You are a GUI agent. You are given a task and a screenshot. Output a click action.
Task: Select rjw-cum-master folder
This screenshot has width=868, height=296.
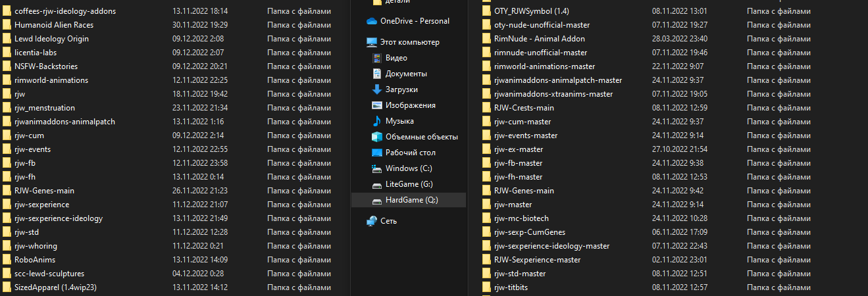click(523, 122)
